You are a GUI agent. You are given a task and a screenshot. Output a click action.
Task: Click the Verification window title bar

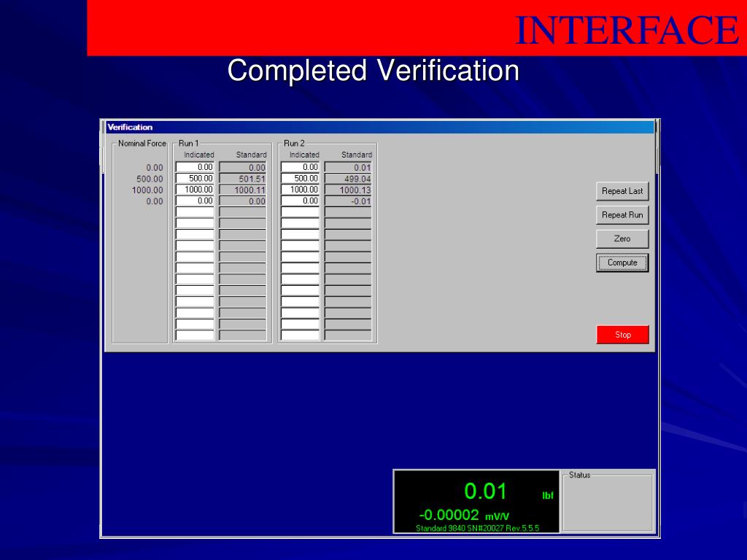[379, 127]
